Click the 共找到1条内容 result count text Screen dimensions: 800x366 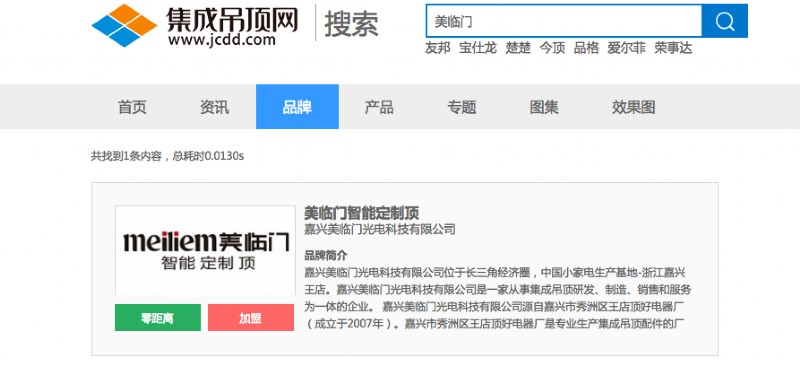click(126, 156)
